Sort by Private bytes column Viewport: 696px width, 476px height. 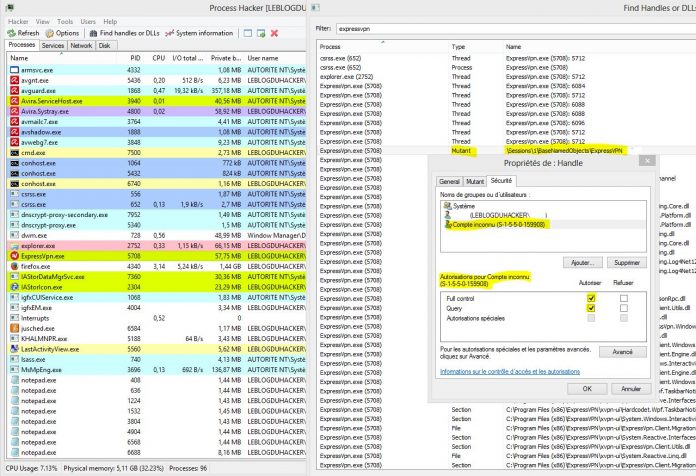click(225, 58)
